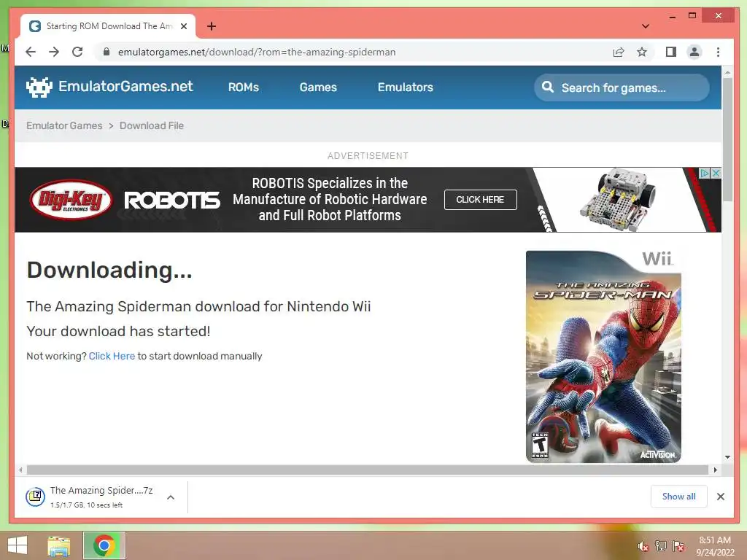Focus the Search for games field
This screenshot has height=560, width=747.
tap(622, 87)
